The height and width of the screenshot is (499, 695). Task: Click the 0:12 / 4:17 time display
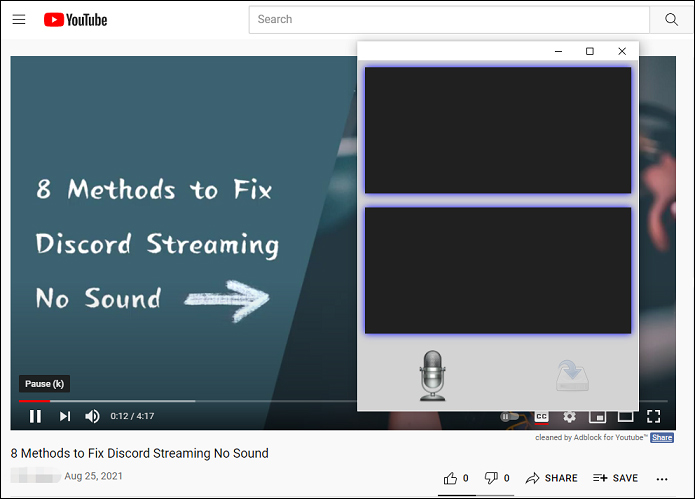tap(132, 416)
